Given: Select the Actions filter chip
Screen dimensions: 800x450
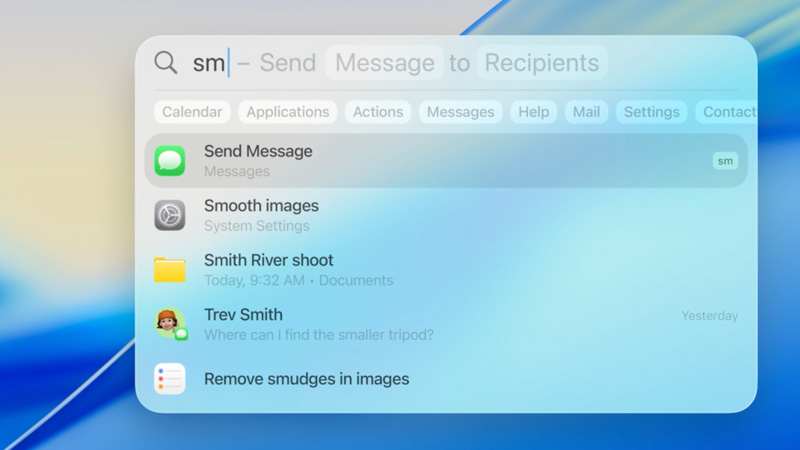Looking at the screenshot, I should coord(378,112).
